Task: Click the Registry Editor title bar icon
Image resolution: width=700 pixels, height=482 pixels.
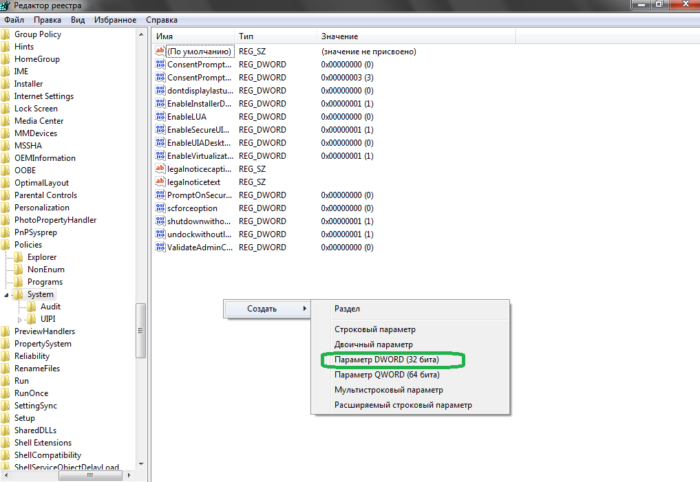Action: 8,7
